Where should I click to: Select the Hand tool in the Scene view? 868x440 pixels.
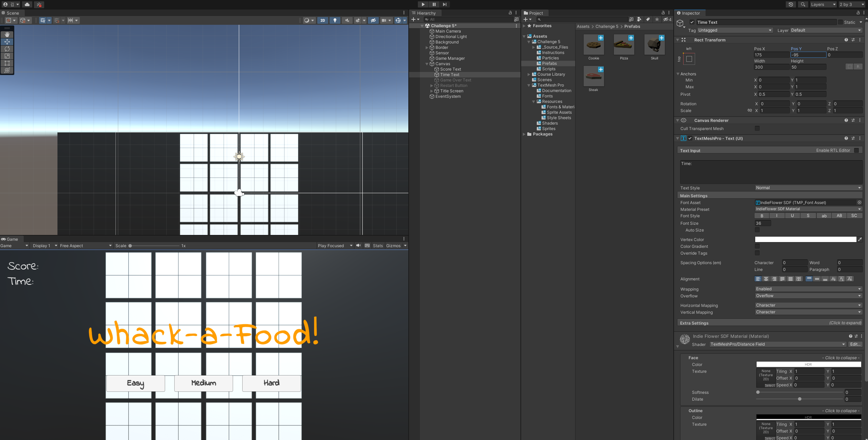(x=7, y=35)
